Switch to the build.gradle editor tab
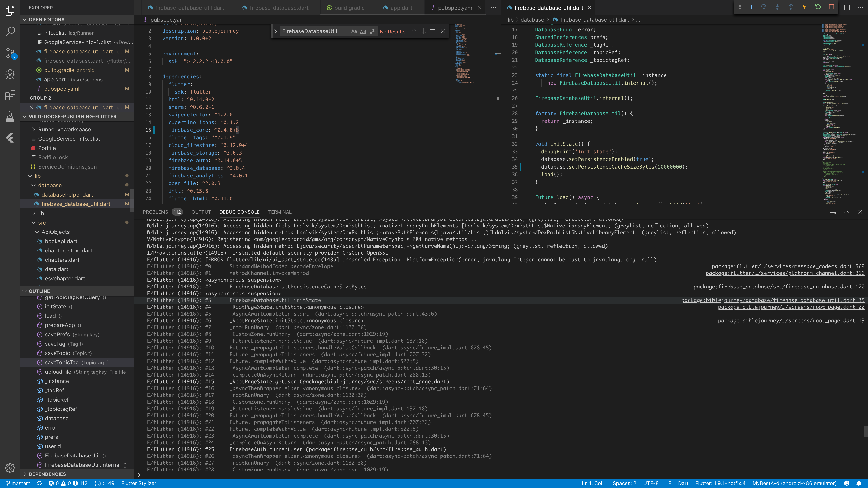This screenshot has height=488, width=868. click(349, 8)
